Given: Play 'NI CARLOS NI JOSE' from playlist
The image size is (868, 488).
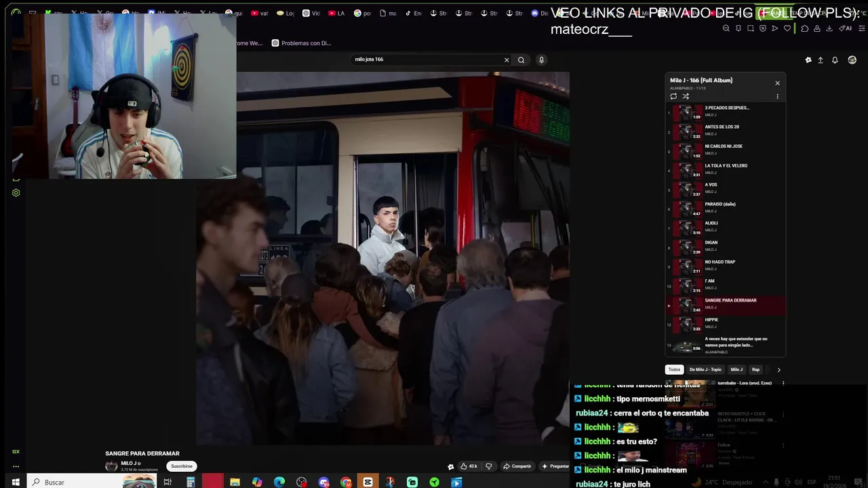Looking at the screenshot, I should click(x=726, y=150).
